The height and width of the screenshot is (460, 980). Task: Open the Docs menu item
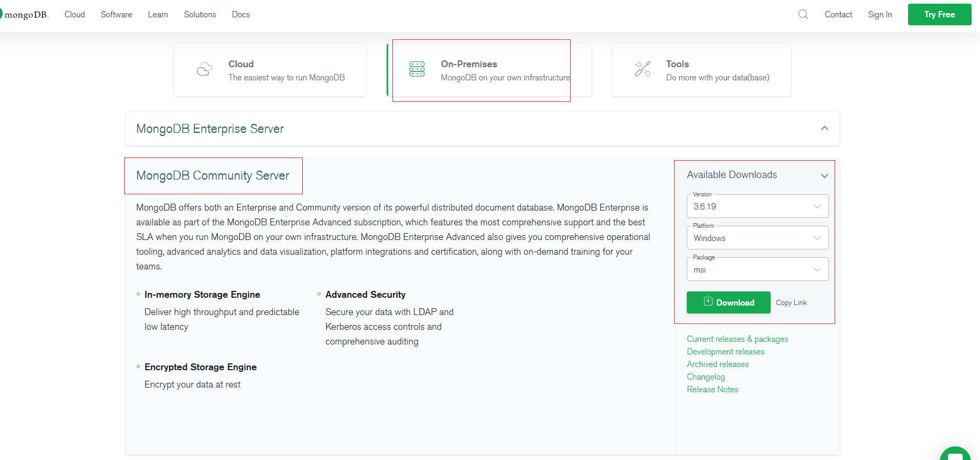241,15
